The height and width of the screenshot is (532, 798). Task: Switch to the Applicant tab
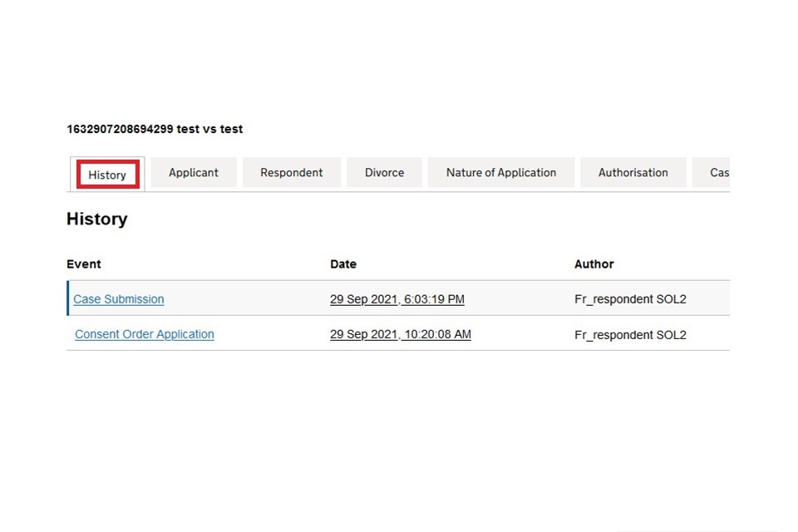(194, 173)
